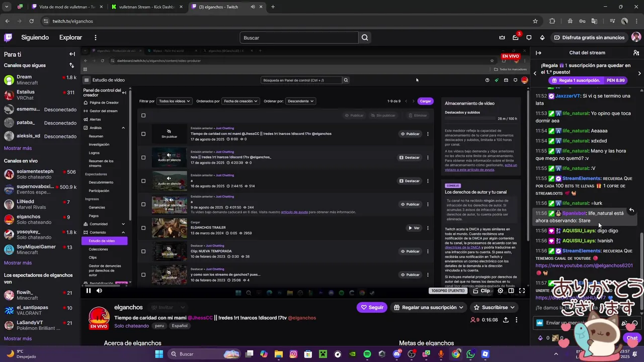Collapse the stream chat panel
The image size is (644, 362).
[x=538, y=53]
